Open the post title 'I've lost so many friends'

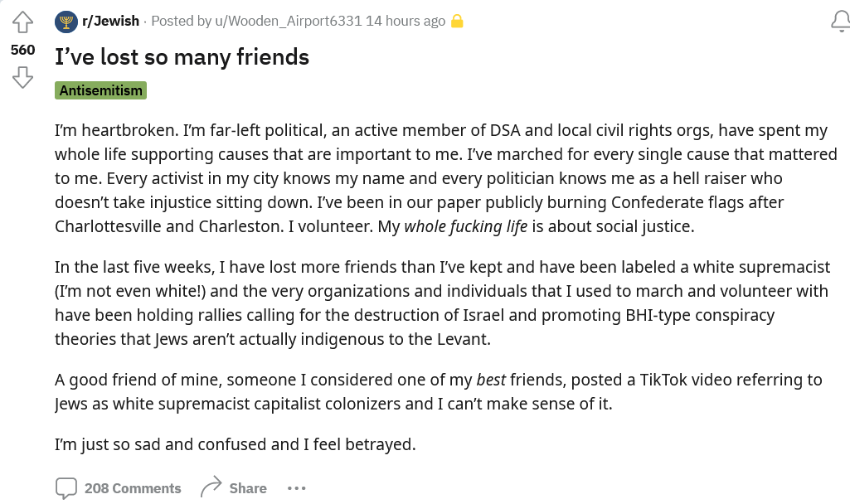(182, 57)
